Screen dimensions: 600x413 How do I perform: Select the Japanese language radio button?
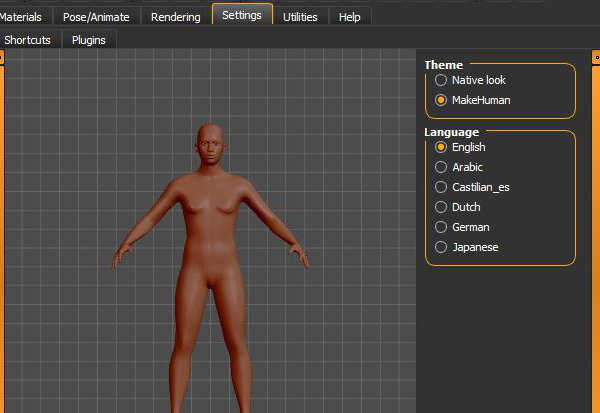pyautogui.click(x=441, y=247)
